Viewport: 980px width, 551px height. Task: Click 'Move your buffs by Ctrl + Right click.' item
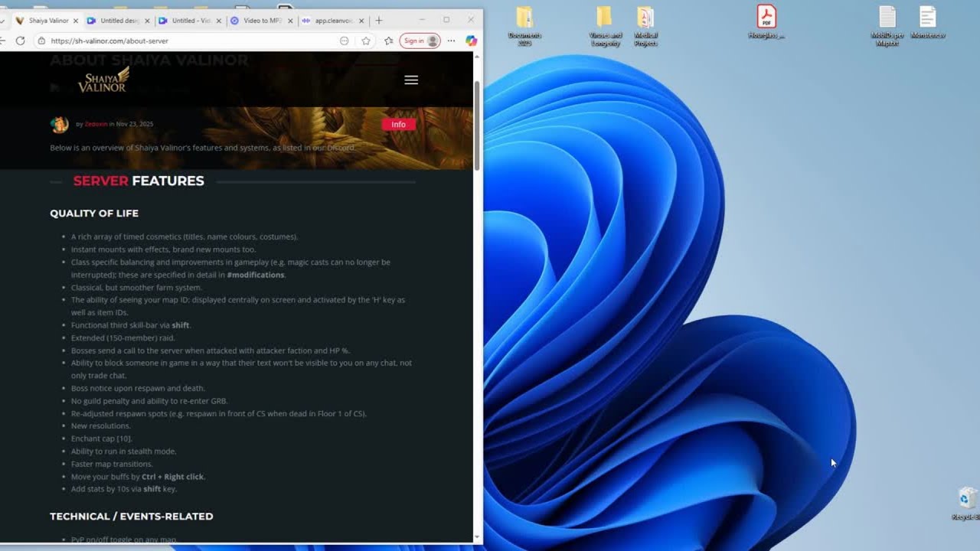pyautogui.click(x=139, y=477)
